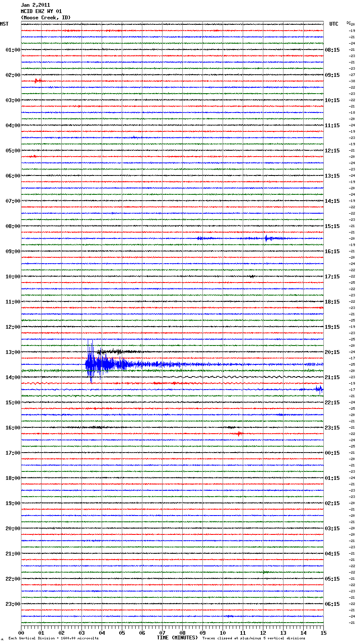
Task: Click minute tick "08" on the bottom axis
Action: point(182,632)
